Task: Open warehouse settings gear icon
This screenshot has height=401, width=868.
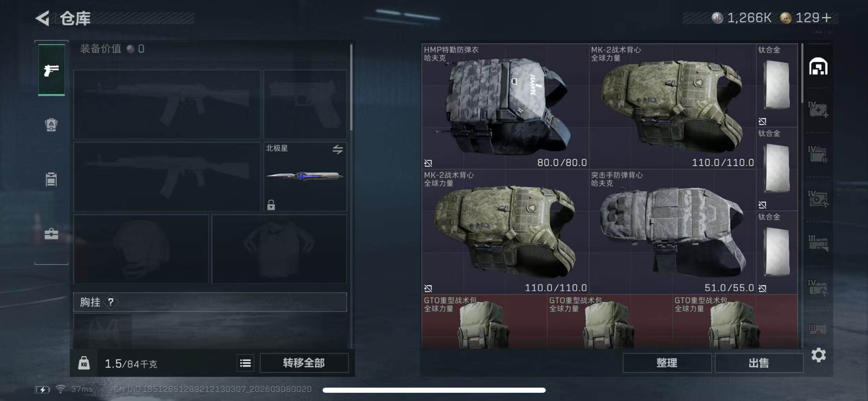Action: tap(819, 355)
